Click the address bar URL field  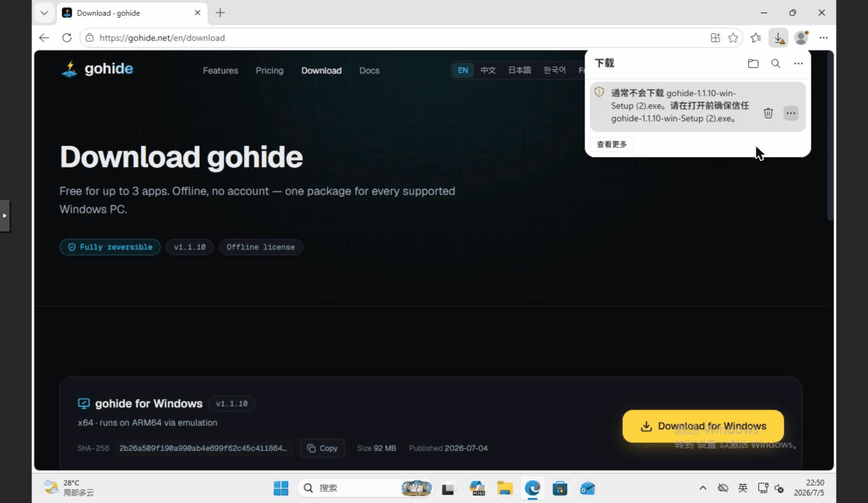click(x=401, y=38)
